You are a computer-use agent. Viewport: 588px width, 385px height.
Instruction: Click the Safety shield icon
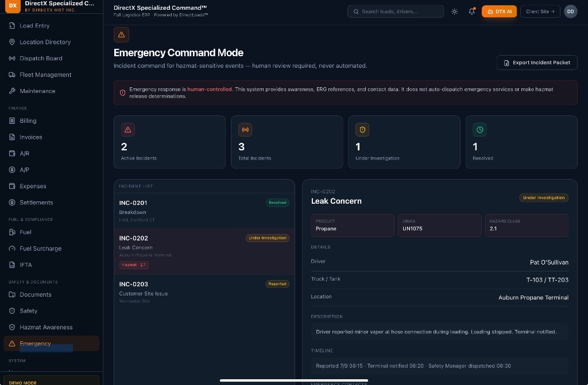tap(12, 311)
